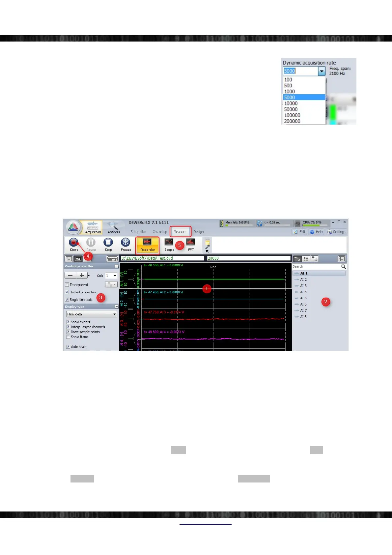Click the cursor-select icon above channel search

pos(315,259)
